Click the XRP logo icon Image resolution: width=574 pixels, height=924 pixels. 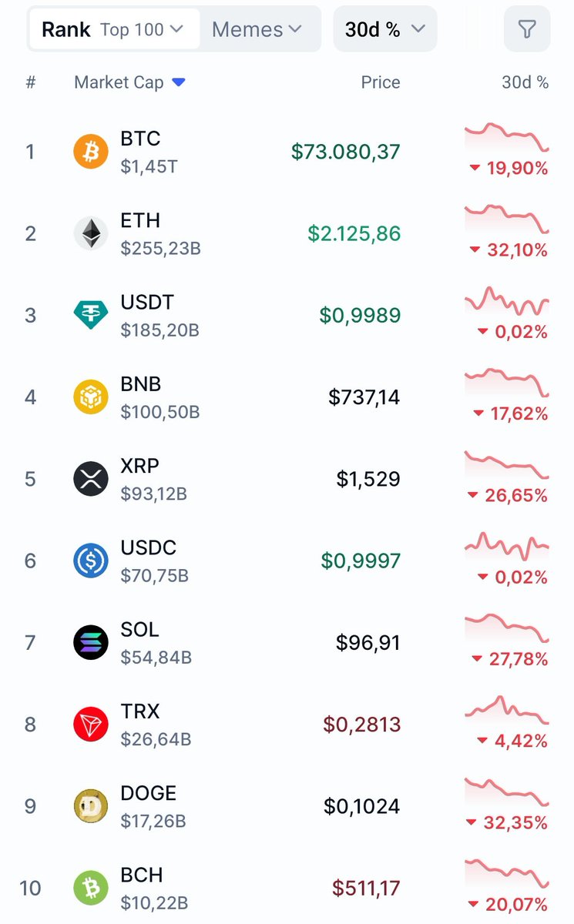pyautogui.click(x=91, y=479)
